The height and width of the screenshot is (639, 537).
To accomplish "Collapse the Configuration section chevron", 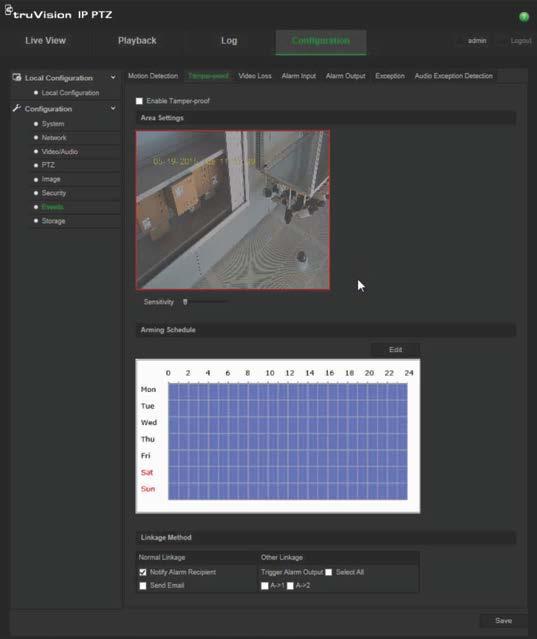I will 113,108.
